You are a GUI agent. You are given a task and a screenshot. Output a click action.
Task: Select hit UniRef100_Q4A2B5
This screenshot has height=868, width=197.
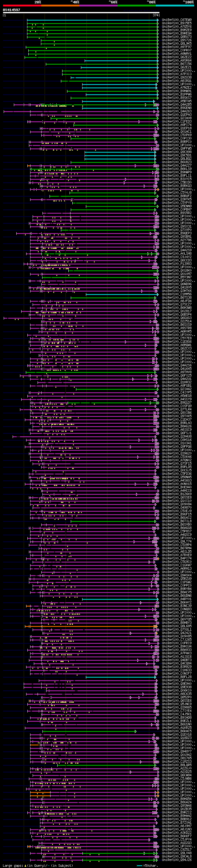177,104
